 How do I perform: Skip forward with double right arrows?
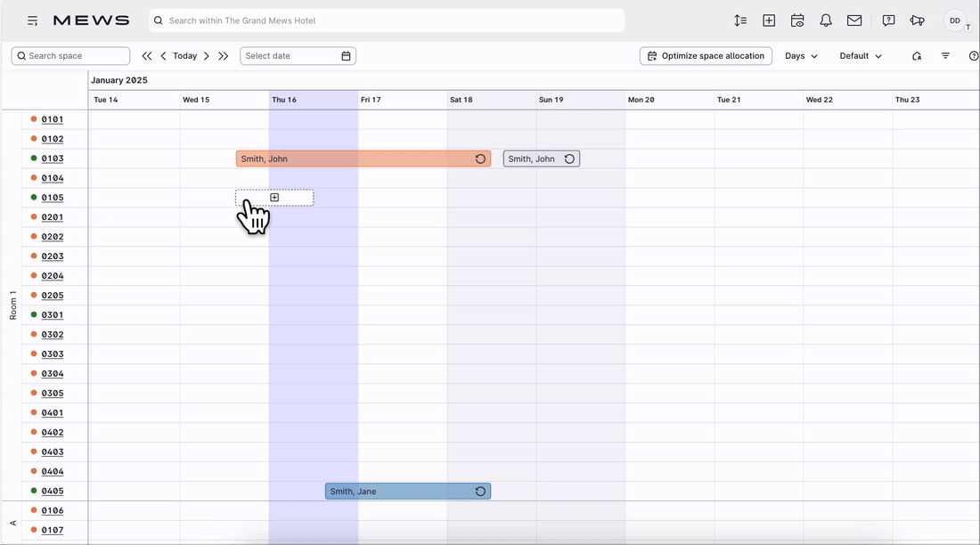coord(224,56)
